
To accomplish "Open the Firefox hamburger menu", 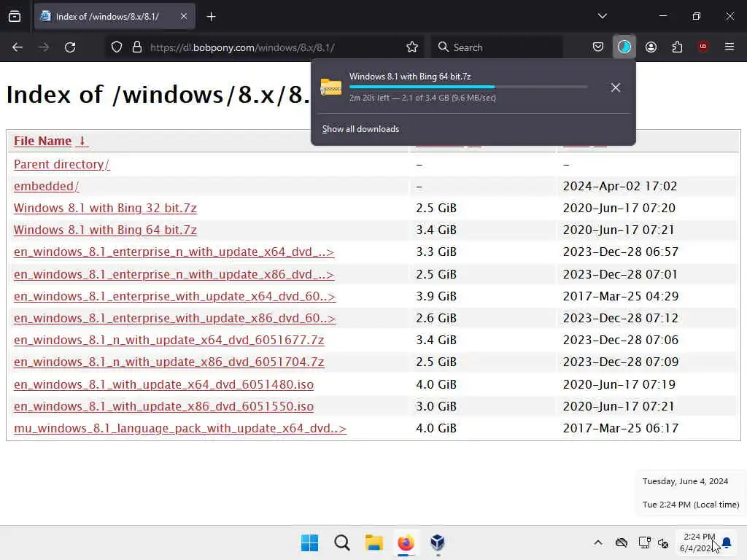I will point(729,47).
